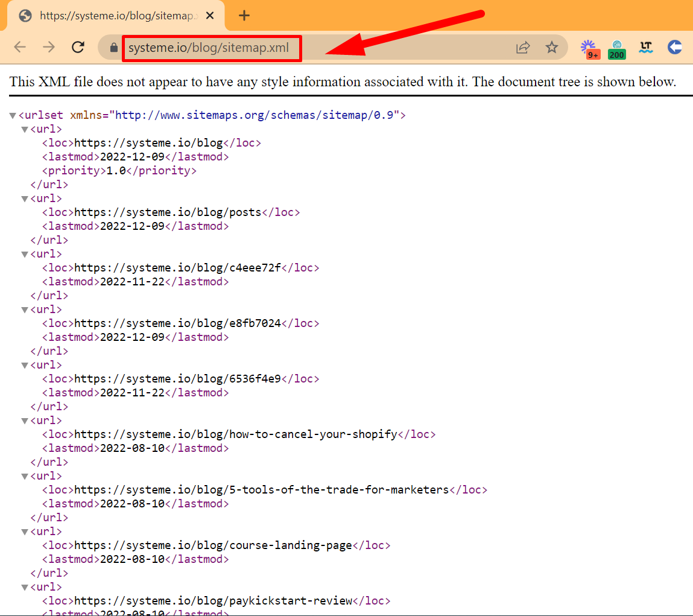Viewport: 693px width, 616px height.
Task: Click the loc text blog/e8fb7024
Action: pos(178,323)
